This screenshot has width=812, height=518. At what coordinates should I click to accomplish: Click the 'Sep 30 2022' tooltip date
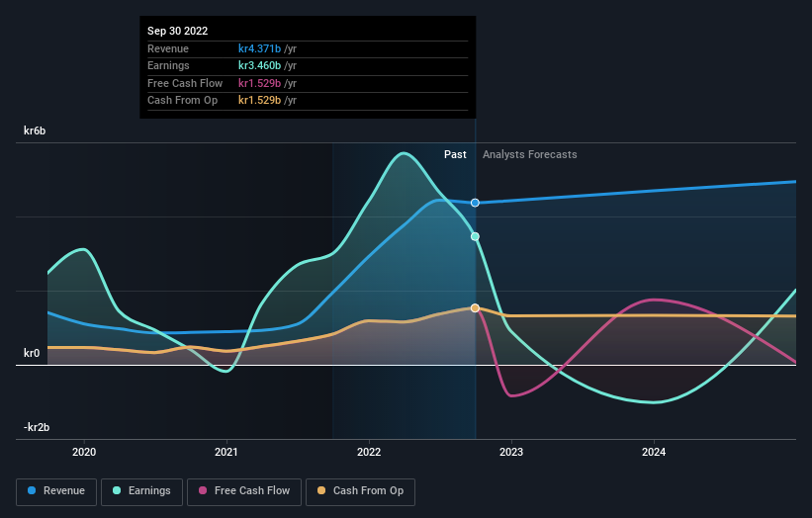pos(178,31)
